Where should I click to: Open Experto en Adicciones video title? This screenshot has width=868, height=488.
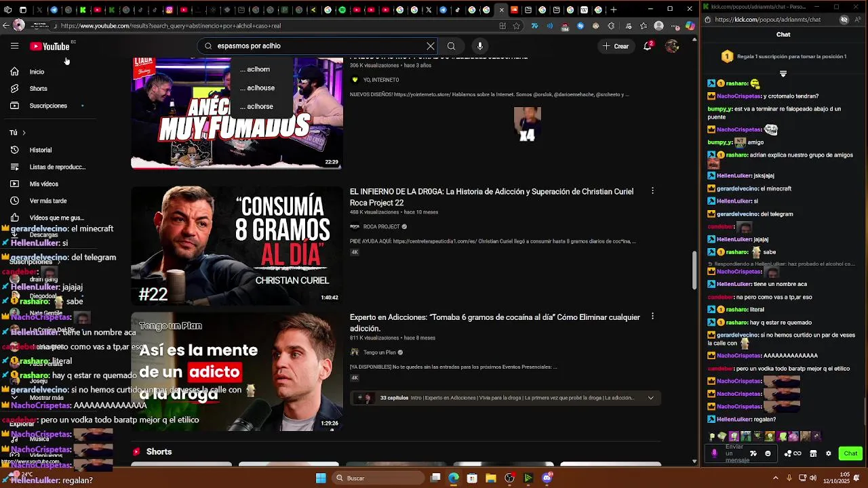coord(495,323)
